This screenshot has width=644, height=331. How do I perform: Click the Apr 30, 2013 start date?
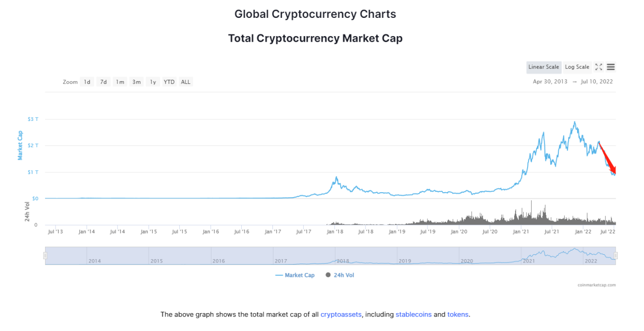(550, 82)
